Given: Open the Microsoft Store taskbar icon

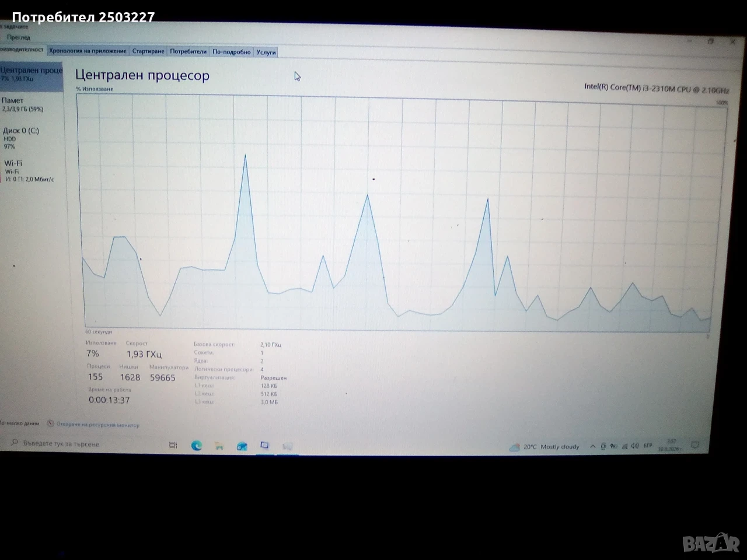Looking at the screenshot, I should pos(242,446).
